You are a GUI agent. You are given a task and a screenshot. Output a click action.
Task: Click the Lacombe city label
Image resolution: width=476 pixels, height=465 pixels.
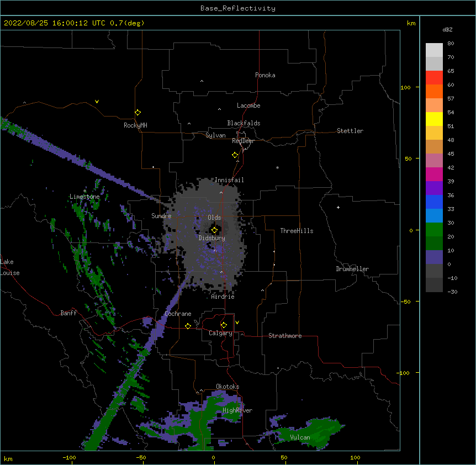[248, 105]
